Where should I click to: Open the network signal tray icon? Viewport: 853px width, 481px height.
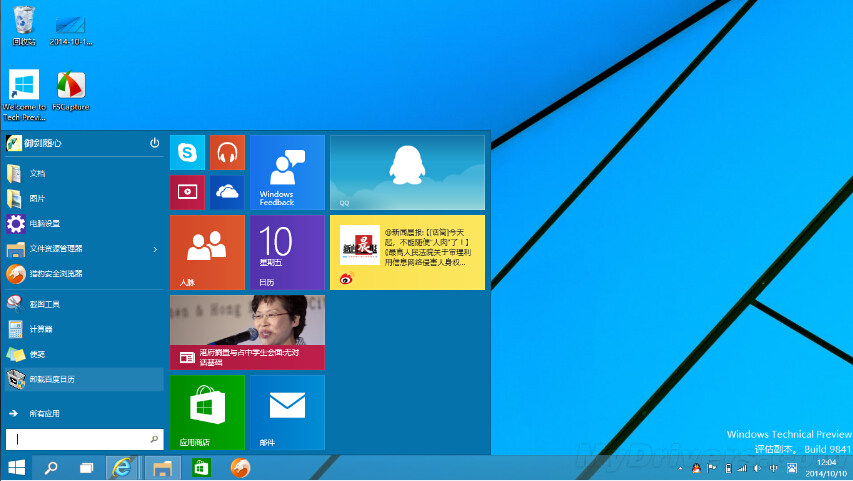click(742, 468)
